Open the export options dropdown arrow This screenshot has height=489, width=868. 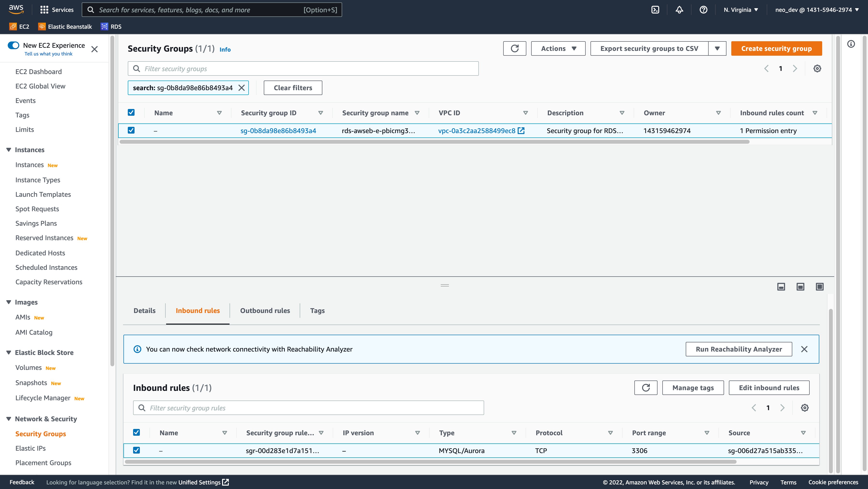(x=717, y=48)
